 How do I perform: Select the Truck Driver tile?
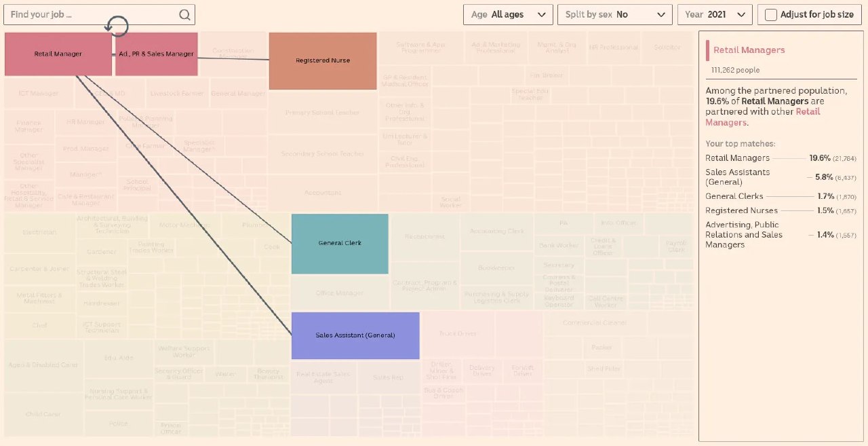pyautogui.click(x=457, y=334)
